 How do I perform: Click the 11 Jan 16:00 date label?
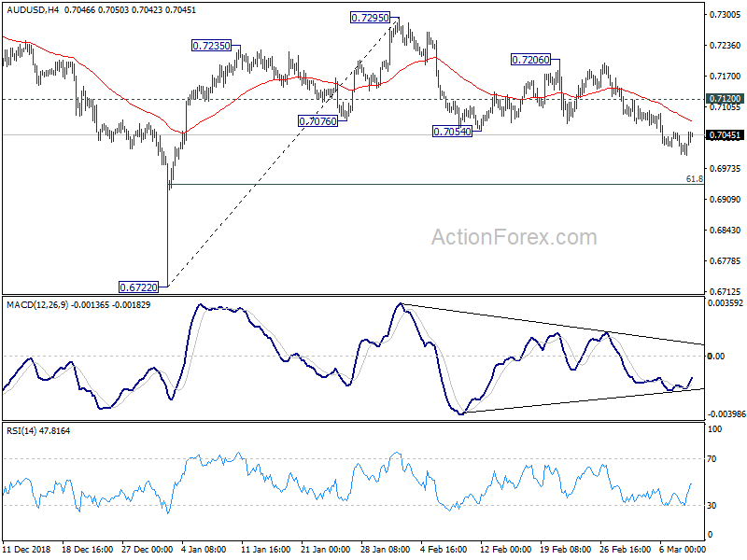[x=266, y=549]
